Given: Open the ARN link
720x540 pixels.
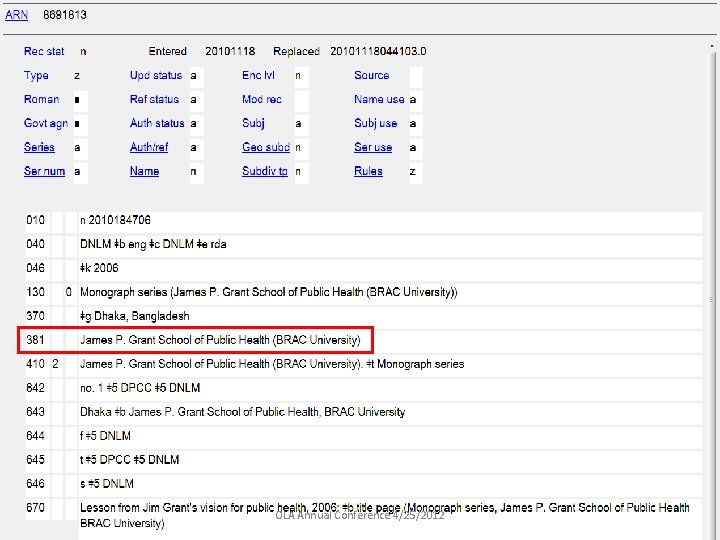Looking at the screenshot, I should tap(16, 15).
